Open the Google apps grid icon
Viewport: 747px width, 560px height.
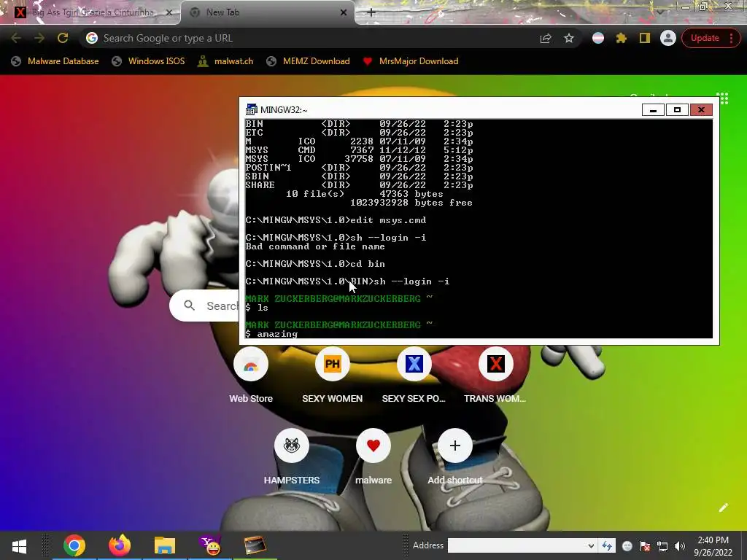[723, 98]
